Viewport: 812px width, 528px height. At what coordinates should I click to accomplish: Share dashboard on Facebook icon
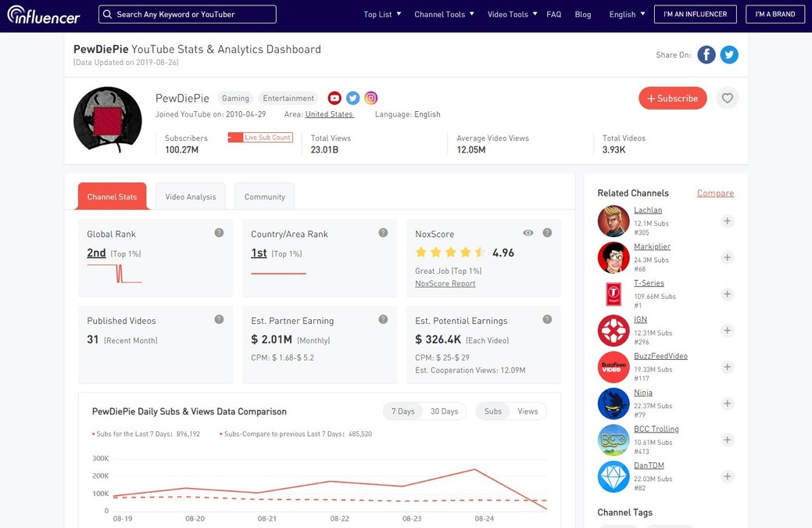[x=706, y=55]
